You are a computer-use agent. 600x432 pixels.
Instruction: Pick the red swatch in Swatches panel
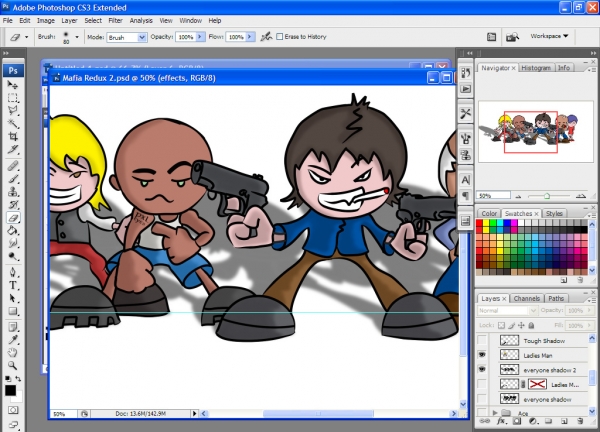pos(479,223)
